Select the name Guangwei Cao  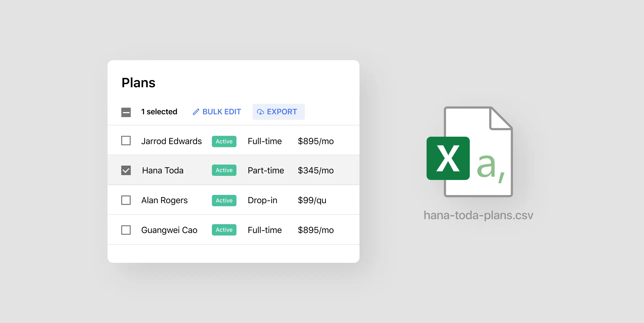pos(169,230)
